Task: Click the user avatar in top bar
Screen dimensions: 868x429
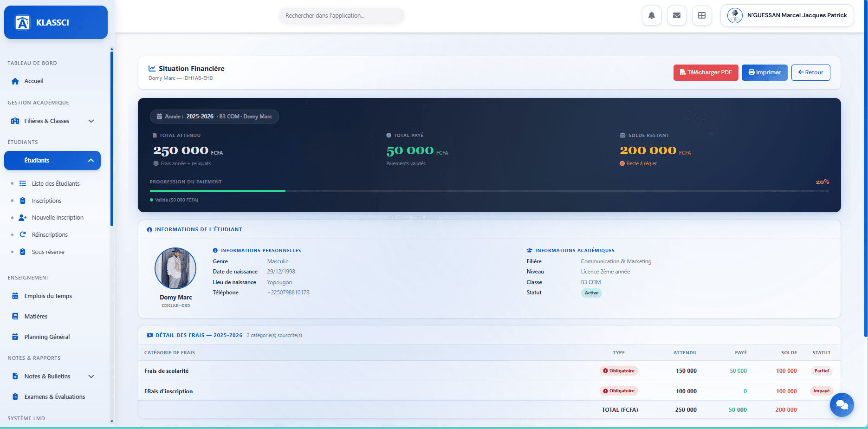Action: (735, 15)
